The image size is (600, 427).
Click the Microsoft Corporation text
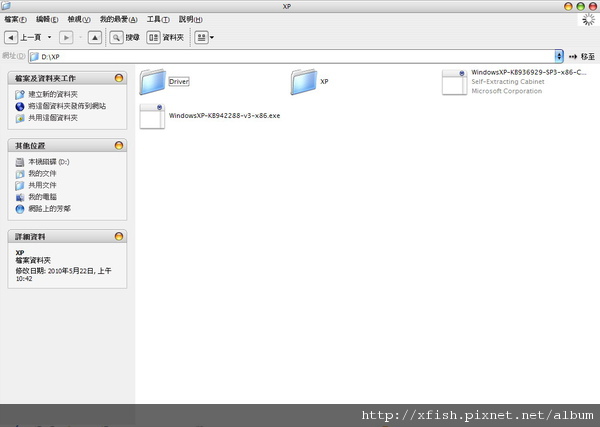pyautogui.click(x=507, y=91)
